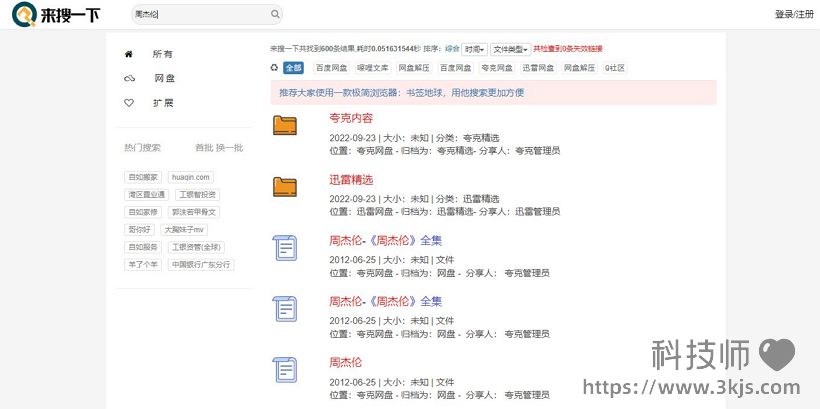Click the hot search tag 哥你好
The image size is (820, 409).
[140, 230]
